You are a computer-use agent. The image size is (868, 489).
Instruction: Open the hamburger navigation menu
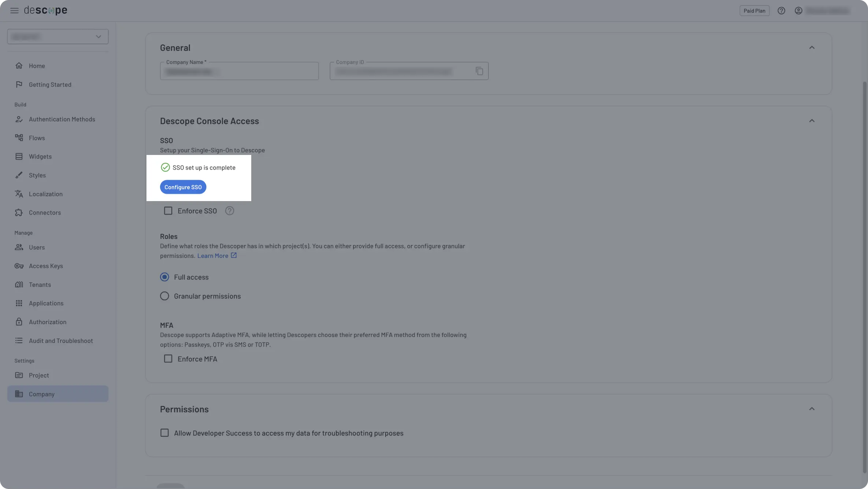14,10
